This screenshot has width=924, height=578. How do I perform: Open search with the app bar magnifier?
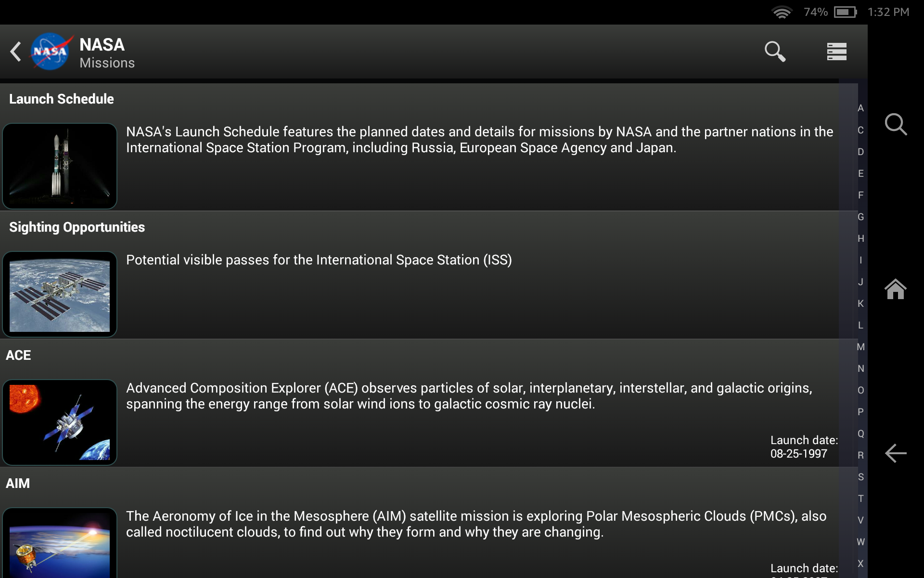775,52
